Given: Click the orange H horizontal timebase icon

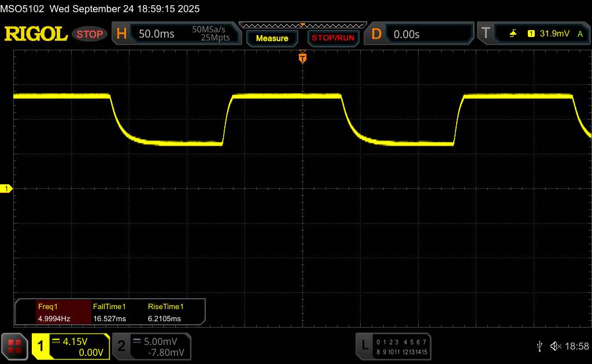Looking at the screenshot, I should coord(121,34).
